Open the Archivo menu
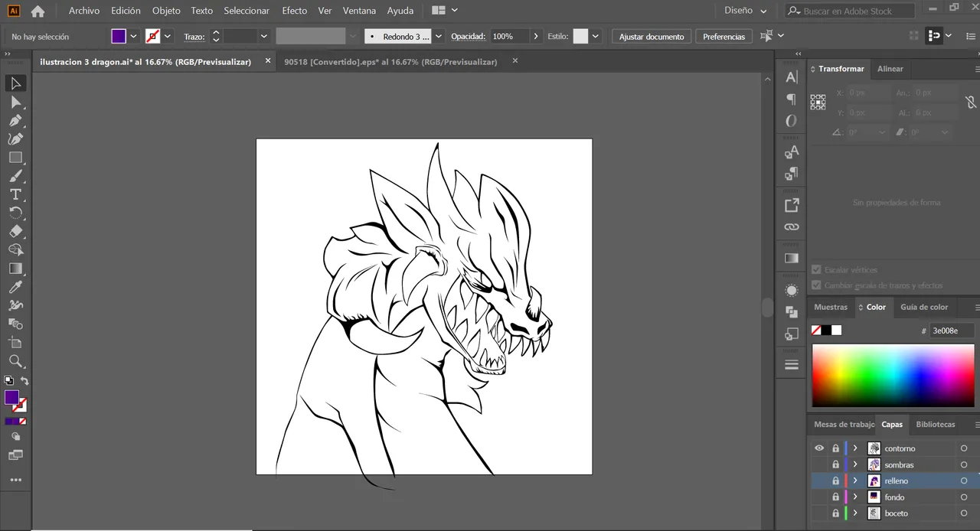980x531 pixels. point(84,11)
